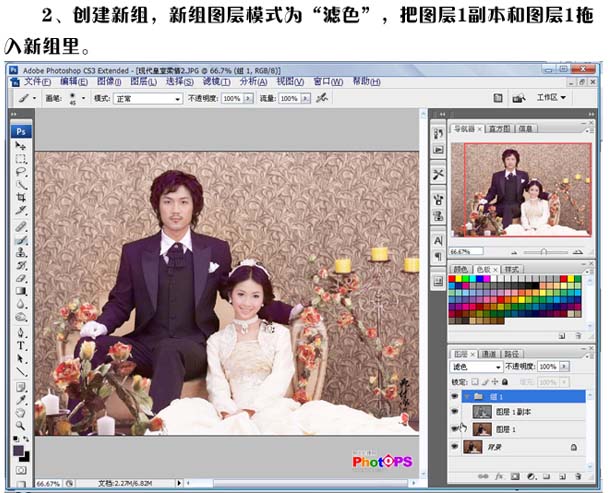611x493 pixels.
Task: Toggle lock position
Action: click(x=495, y=382)
